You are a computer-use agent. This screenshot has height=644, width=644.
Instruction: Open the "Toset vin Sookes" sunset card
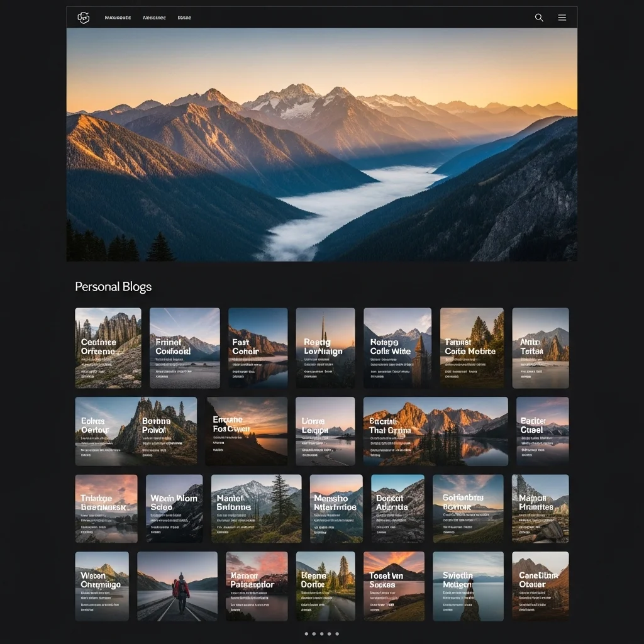[x=394, y=586]
